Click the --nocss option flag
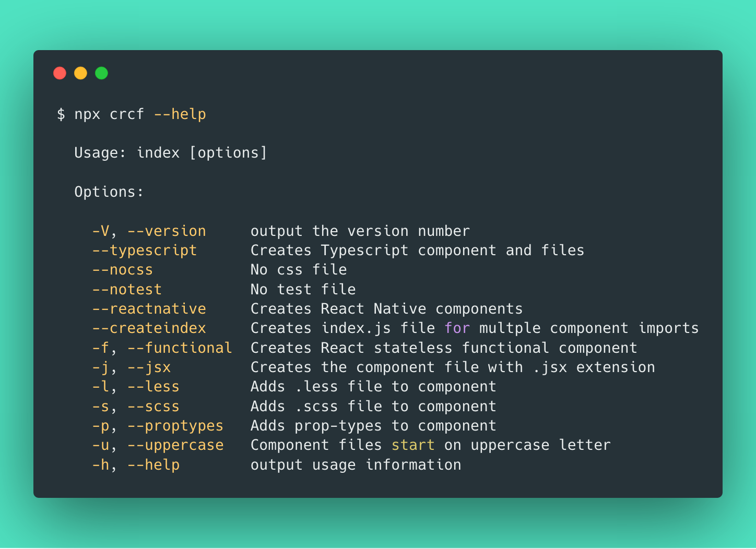This screenshot has width=756, height=549. point(123,270)
